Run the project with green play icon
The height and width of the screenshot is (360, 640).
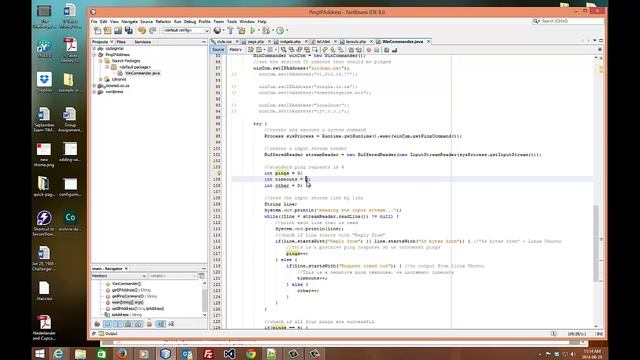(x=253, y=31)
